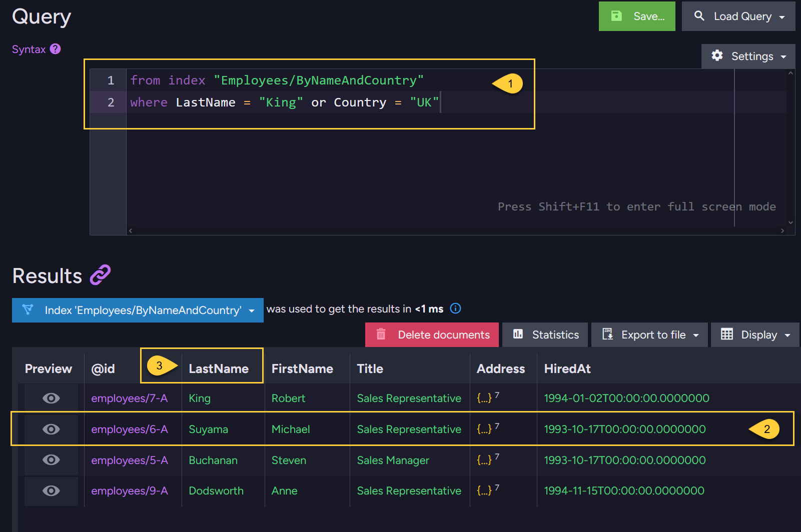
Task: Preview the employees/5-A document with eye icon
Action: tap(51, 460)
